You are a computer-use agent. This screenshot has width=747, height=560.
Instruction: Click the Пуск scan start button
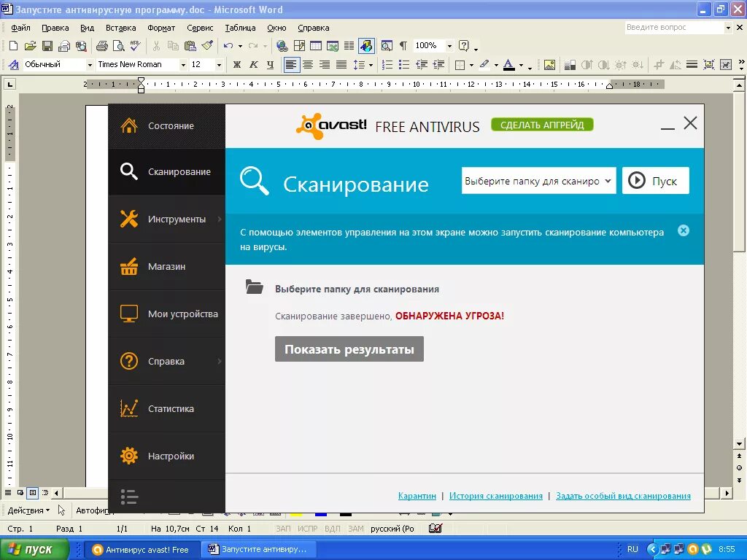click(656, 181)
